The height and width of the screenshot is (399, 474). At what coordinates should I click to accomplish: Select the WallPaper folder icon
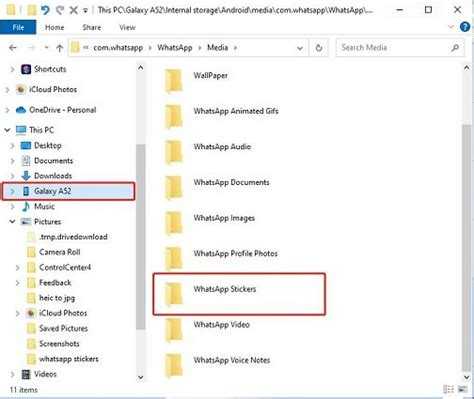click(174, 81)
